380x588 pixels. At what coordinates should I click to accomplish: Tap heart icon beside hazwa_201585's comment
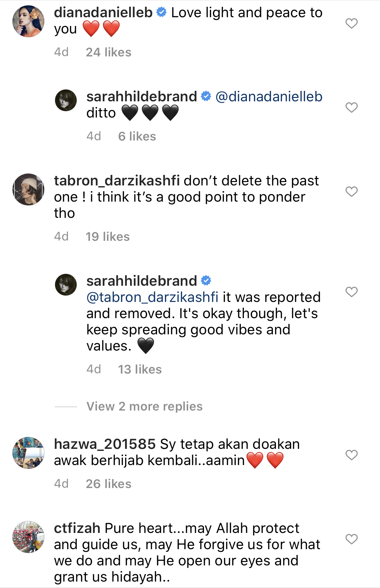[352, 455]
